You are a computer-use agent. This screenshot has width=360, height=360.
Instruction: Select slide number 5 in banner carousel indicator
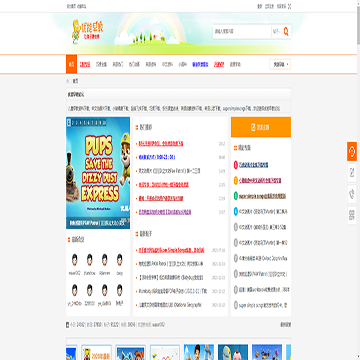click(84, 123)
